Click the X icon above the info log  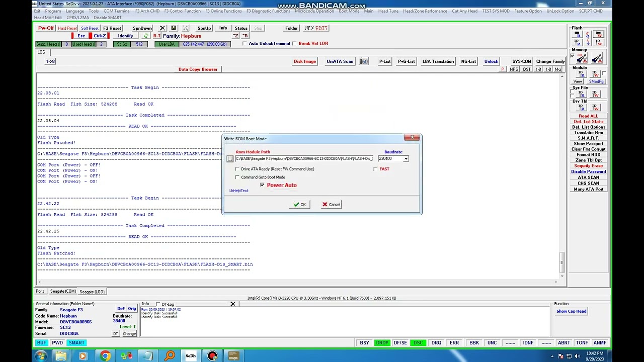coord(232,304)
